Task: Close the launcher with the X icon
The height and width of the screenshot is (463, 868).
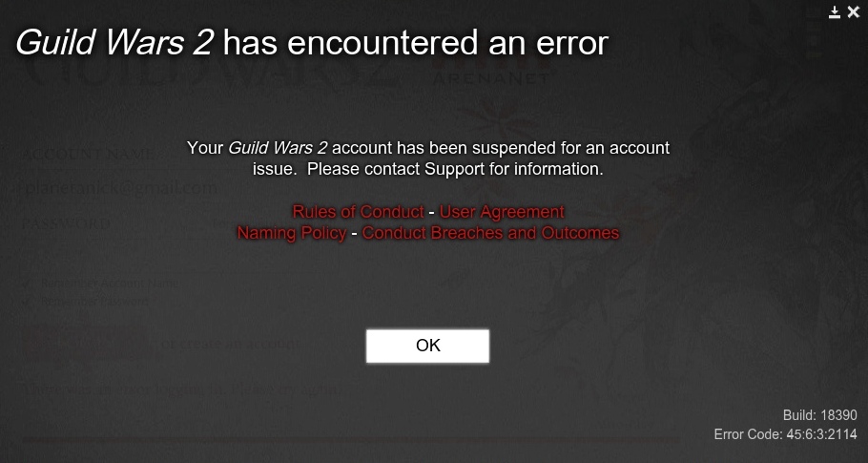Action: click(853, 12)
